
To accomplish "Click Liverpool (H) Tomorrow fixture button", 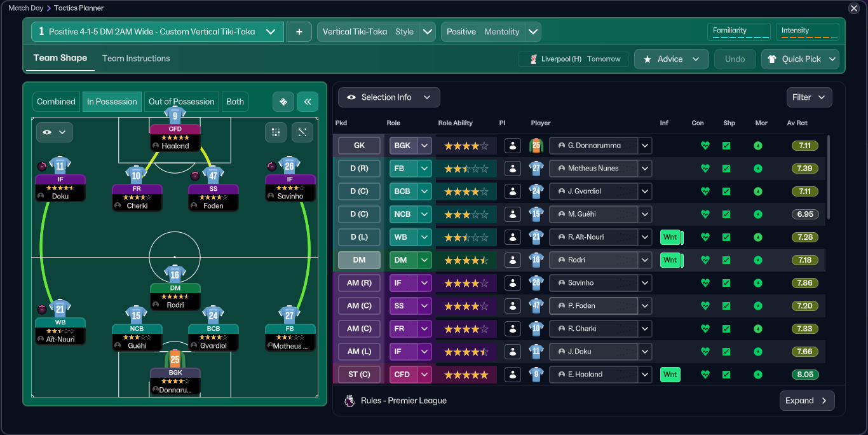I will coord(574,59).
